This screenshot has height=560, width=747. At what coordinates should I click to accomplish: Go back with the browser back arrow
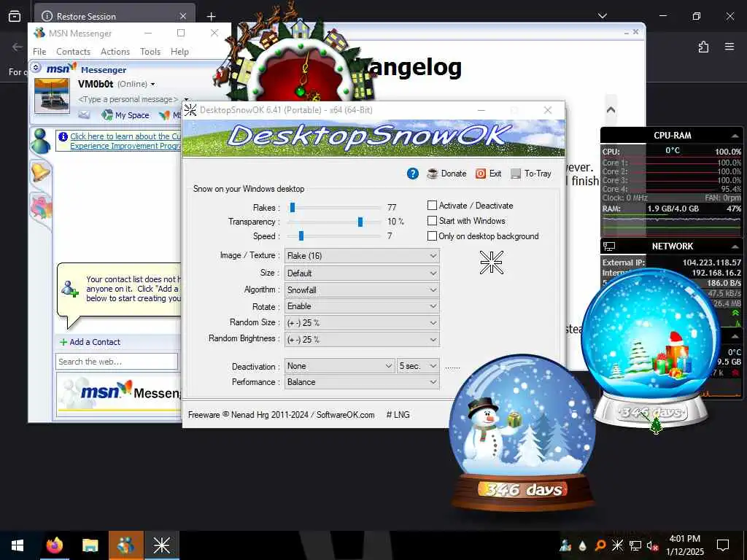tap(18, 47)
